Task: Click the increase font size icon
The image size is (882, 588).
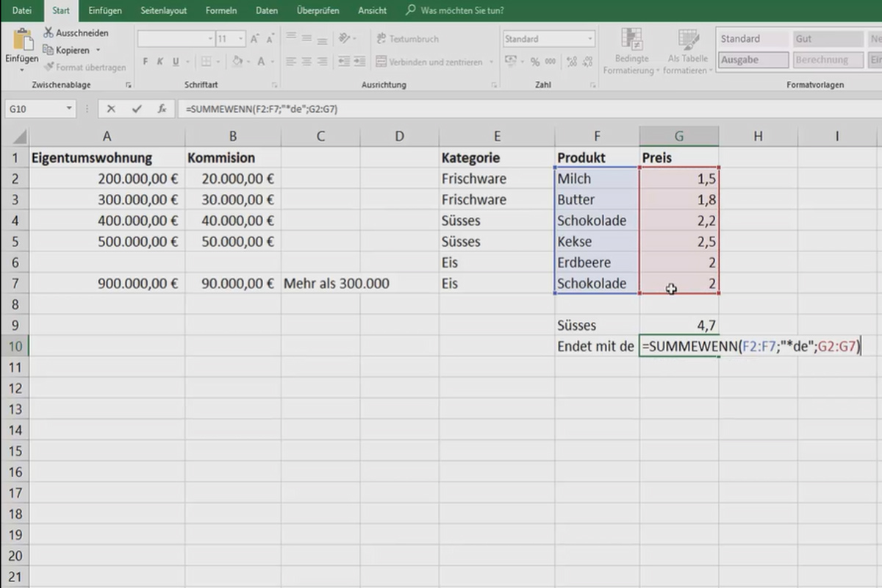Action: (x=254, y=37)
